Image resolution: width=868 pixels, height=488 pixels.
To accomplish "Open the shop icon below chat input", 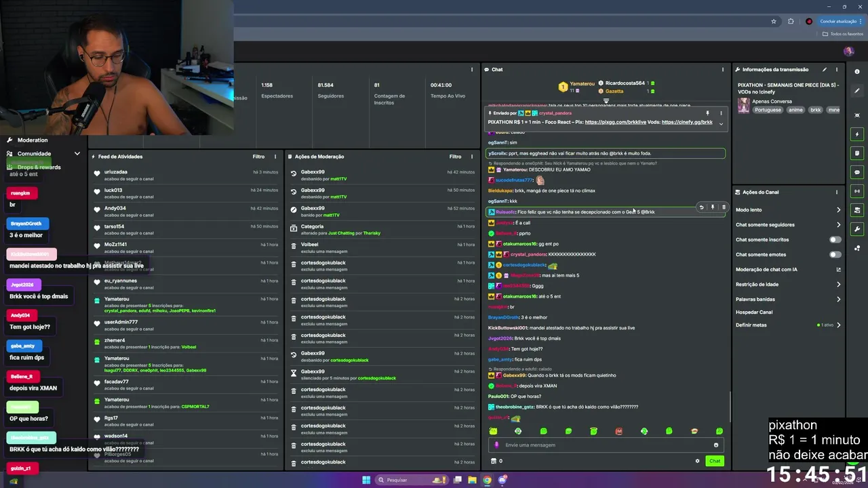I will point(494,461).
